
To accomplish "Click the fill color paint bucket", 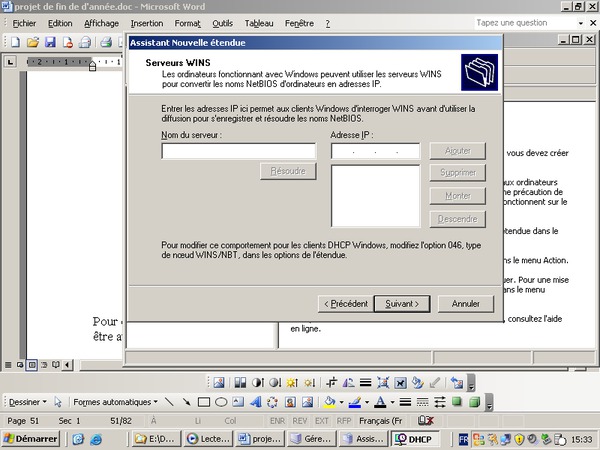I will 329,402.
